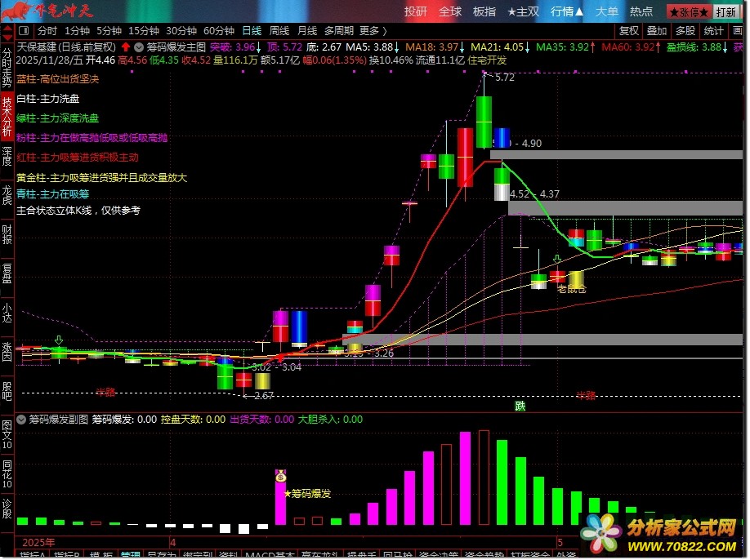Click the 打新 button
Image resolution: width=750 pixels, height=560 pixels.
point(725,12)
